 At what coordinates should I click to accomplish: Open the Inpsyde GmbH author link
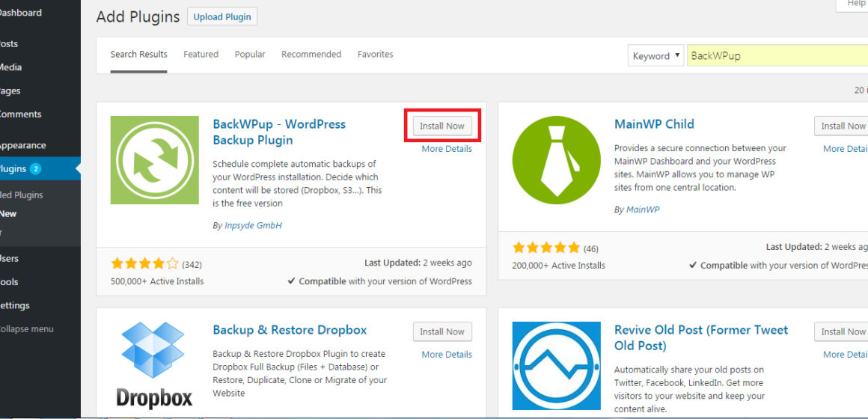[253, 226]
